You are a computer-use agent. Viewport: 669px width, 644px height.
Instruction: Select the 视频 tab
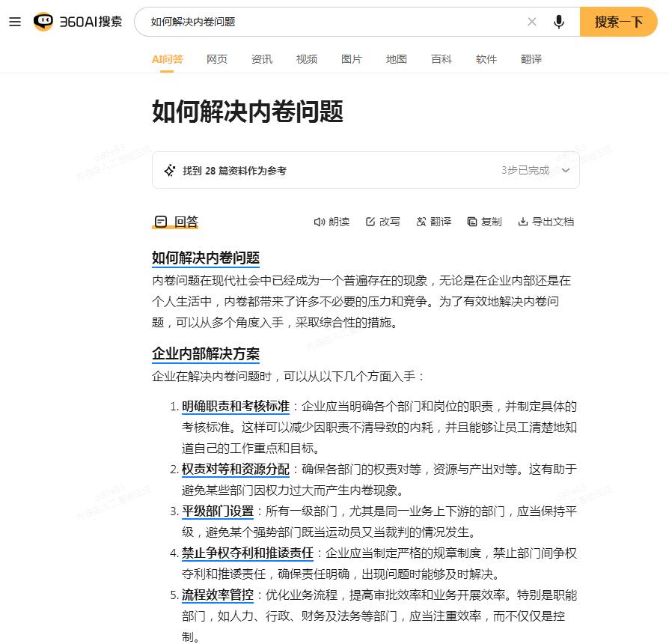pos(307,59)
